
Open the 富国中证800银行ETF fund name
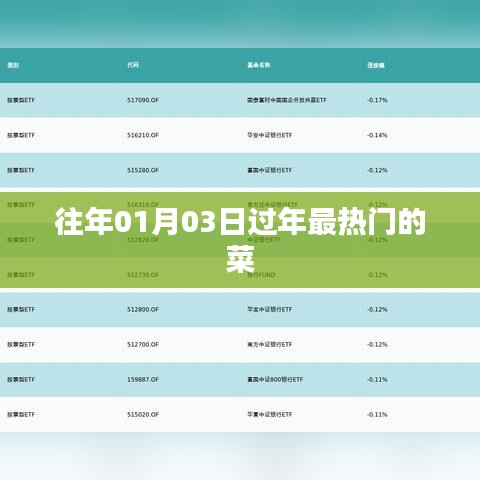[275, 379]
